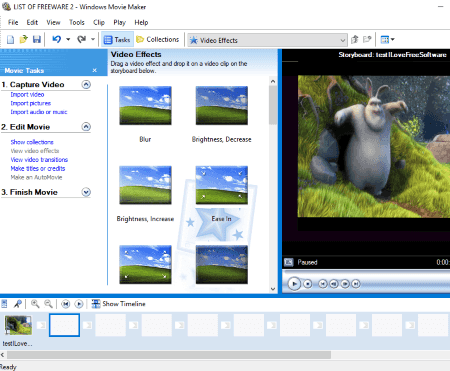The height and width of the screenshot is (371, 450).
Task: Click the New Project icon
Action: pos(11,40)
